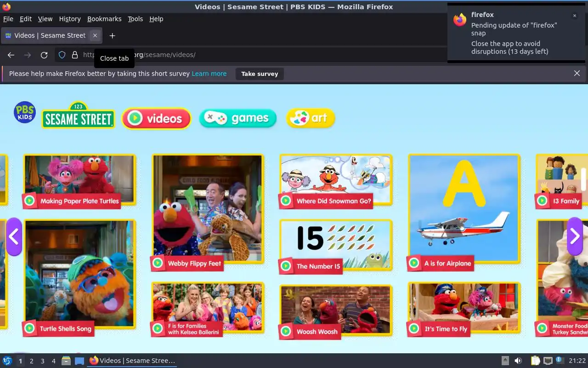Open The Number 15 video thumbnail

[x=336, y=245]
